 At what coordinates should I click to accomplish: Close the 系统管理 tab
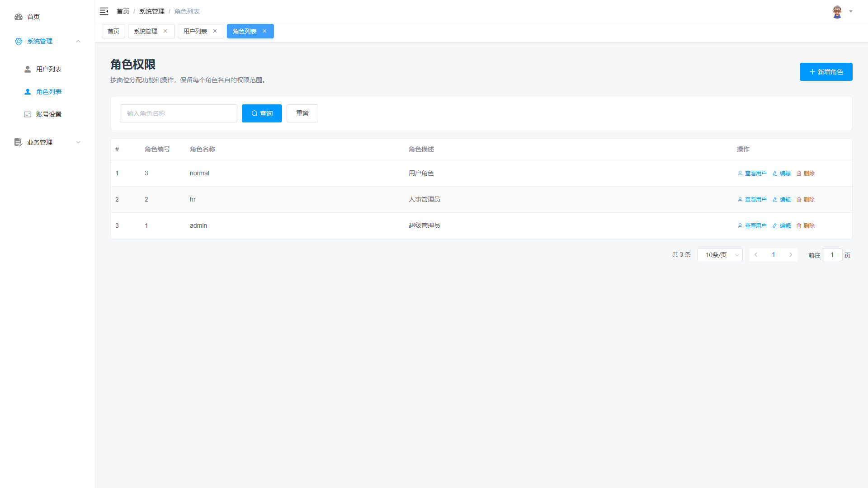tap(165, 31)
